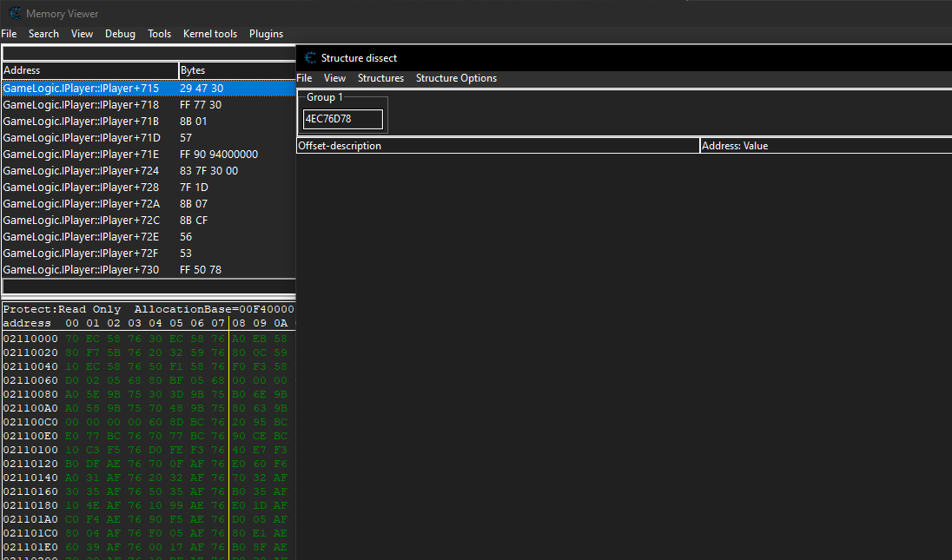Select disassembler row IPlayer+71B
The image size is (952, 560).
(x=149, y=122)
